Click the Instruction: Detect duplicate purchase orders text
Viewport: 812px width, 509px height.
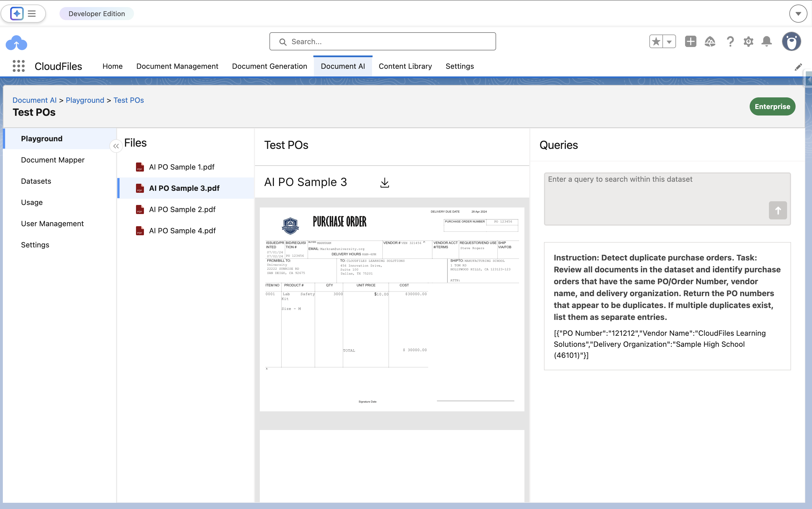point(667,287)
